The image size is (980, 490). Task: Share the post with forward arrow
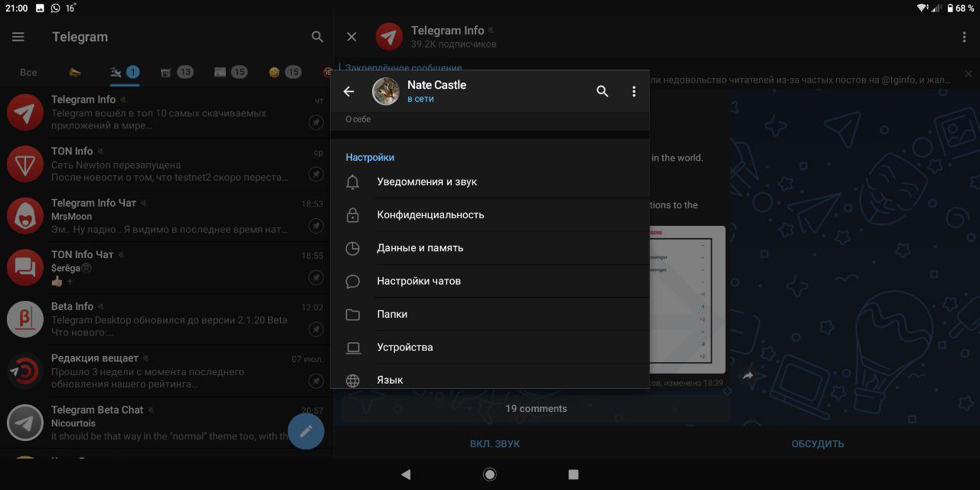(748, 375)
